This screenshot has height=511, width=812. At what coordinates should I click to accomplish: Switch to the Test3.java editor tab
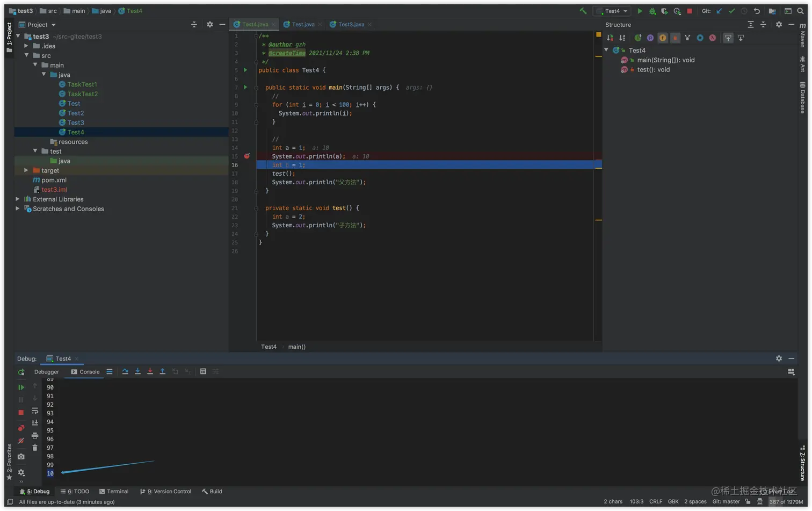351,24
